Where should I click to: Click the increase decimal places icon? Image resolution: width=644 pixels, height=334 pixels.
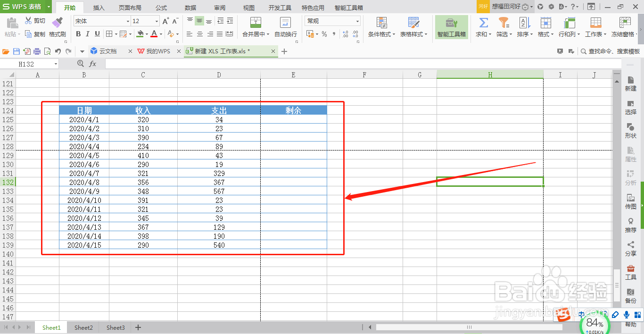click(x=345, y=34)
